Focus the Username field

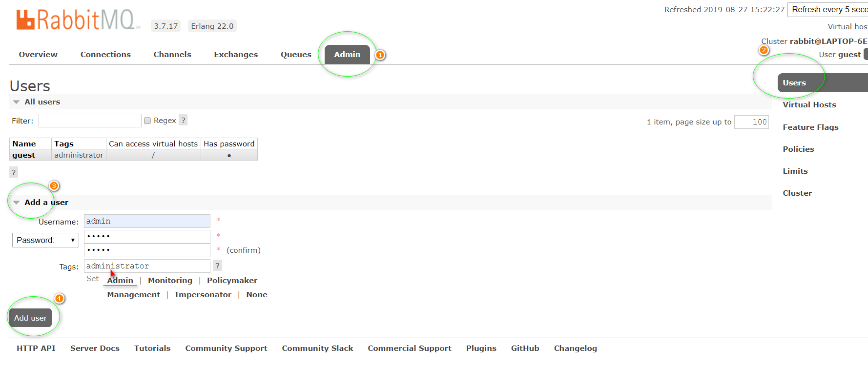pos(147,221)
